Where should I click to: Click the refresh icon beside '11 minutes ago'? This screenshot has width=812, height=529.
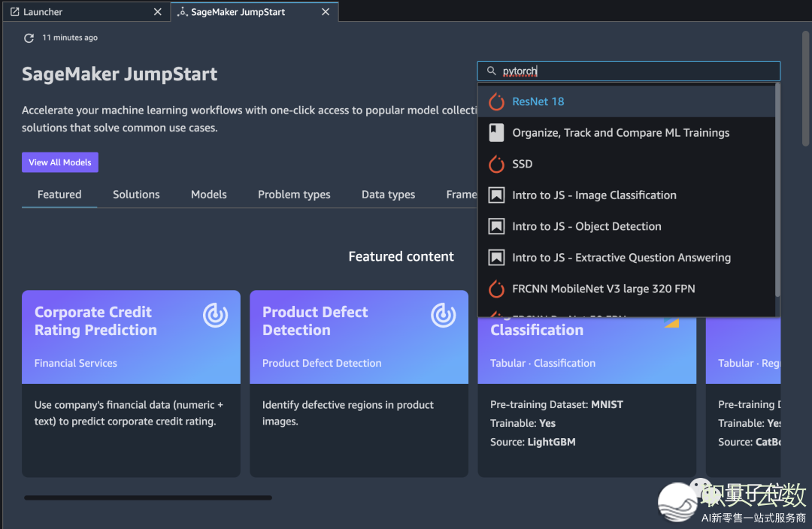pos(29,38)
